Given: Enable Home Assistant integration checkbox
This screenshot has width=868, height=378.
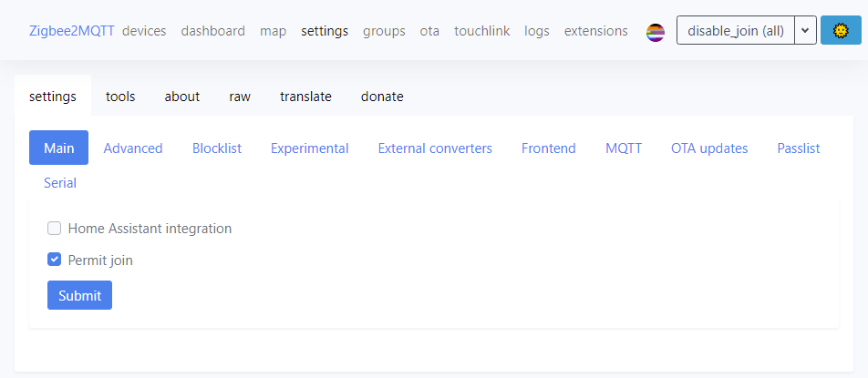Looking at the screenshot, I should point(55,229).
